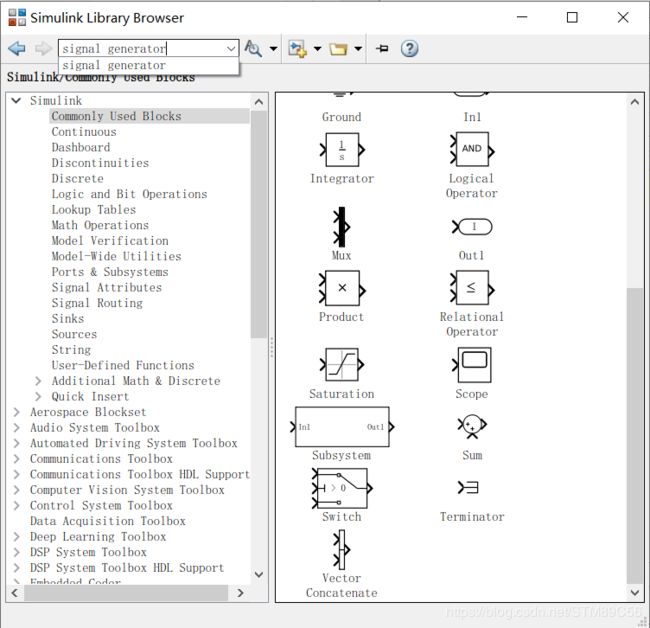This screenshot has height=628, width=650.
Task: Click block pane scroll-down arrow
Action: click(x=635, y=593)
